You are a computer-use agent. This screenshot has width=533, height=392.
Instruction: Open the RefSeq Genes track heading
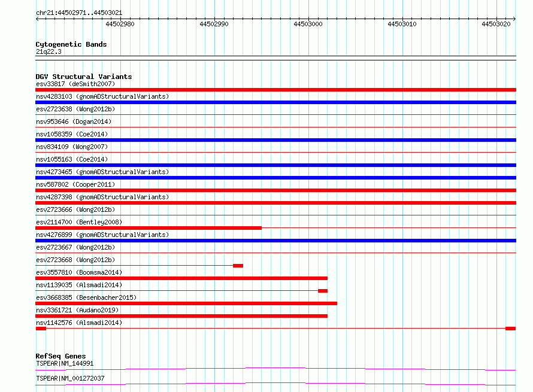[x=60, y=356]
